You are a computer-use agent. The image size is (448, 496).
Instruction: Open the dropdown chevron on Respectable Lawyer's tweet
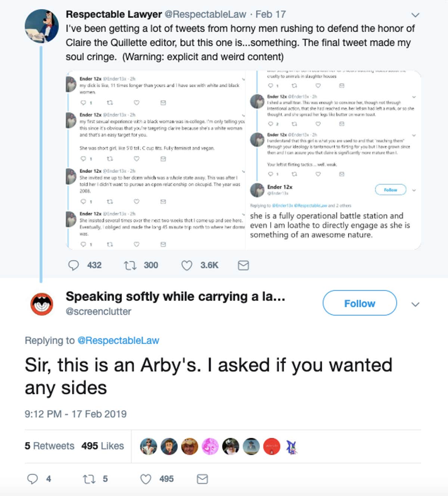(415, 14)
